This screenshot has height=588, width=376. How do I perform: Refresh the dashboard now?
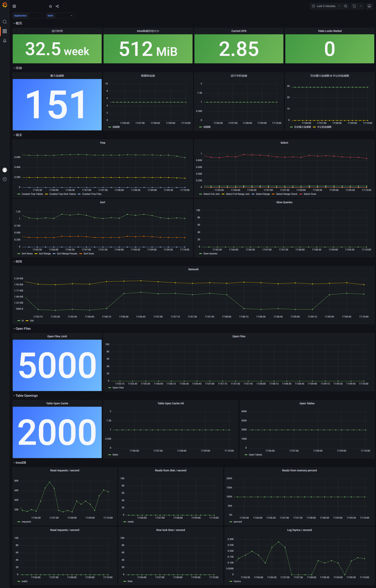354,6
